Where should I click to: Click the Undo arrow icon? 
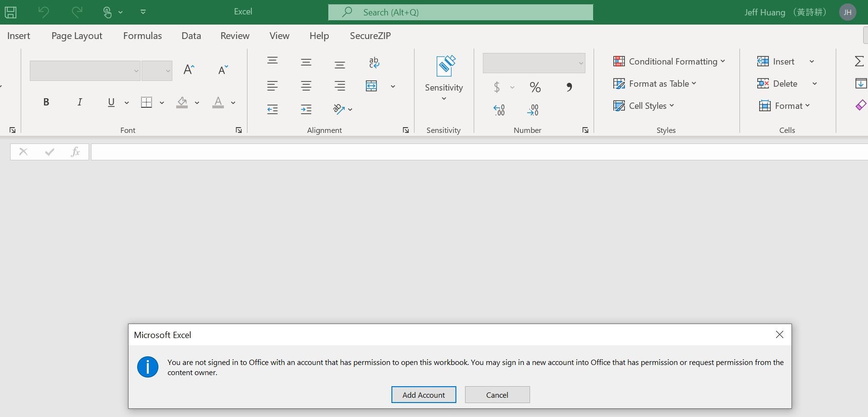click(x=44, y=12)
